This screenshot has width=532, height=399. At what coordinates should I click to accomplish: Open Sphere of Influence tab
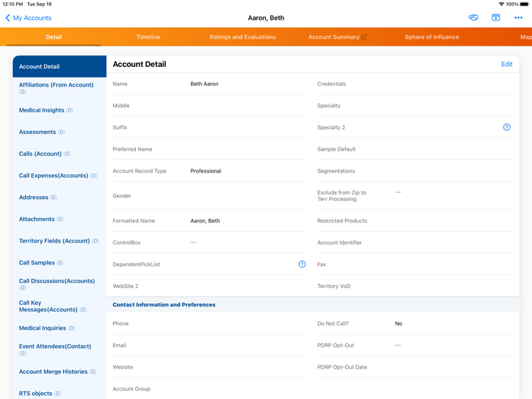pyautogui.click(x=432, y=37)
